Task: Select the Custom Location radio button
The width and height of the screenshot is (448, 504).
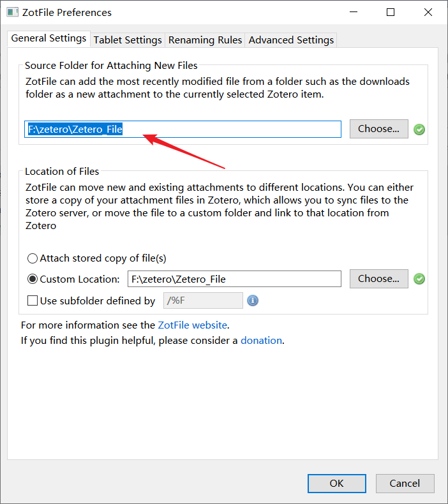Action: click(33, 279)
